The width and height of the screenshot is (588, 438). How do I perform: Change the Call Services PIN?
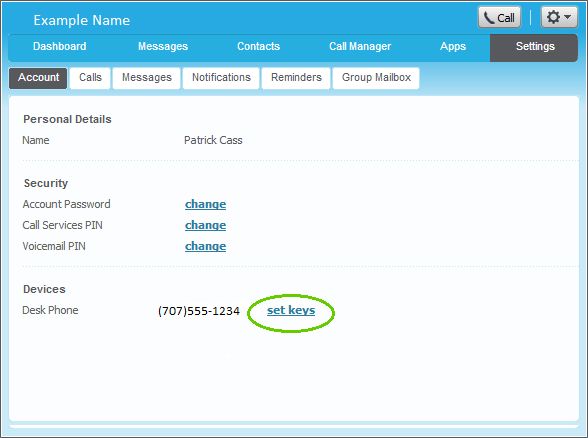[x=206, y=225]
